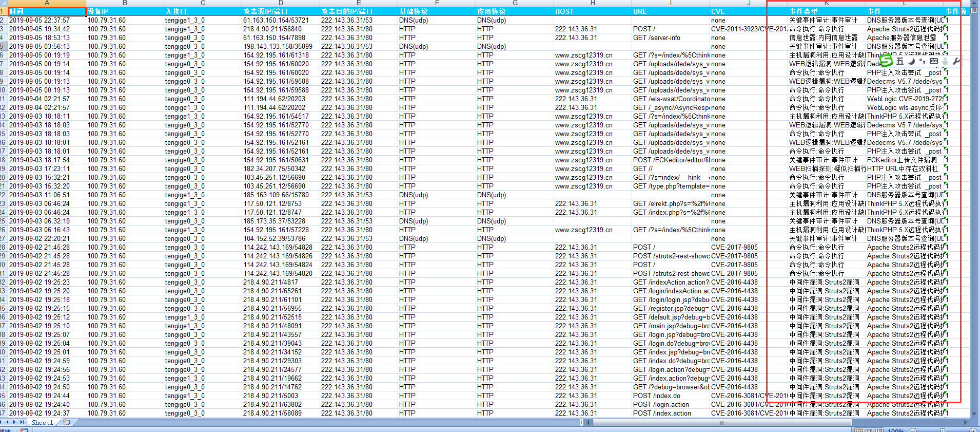This screenshot has width=980, height=432.
Task: Go to the previous sheet tab arrow
Action: tap(8, 422)
